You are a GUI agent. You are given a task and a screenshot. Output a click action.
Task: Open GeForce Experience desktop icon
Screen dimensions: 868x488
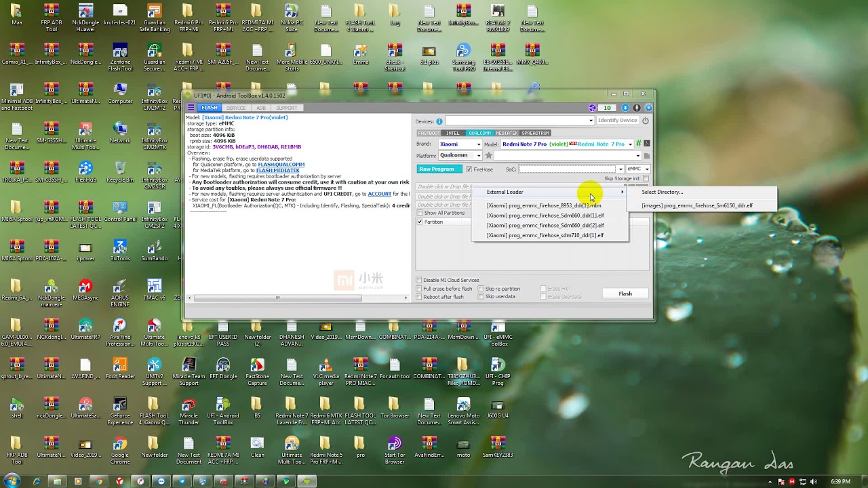pyautogui.click(x=120, y=411)
